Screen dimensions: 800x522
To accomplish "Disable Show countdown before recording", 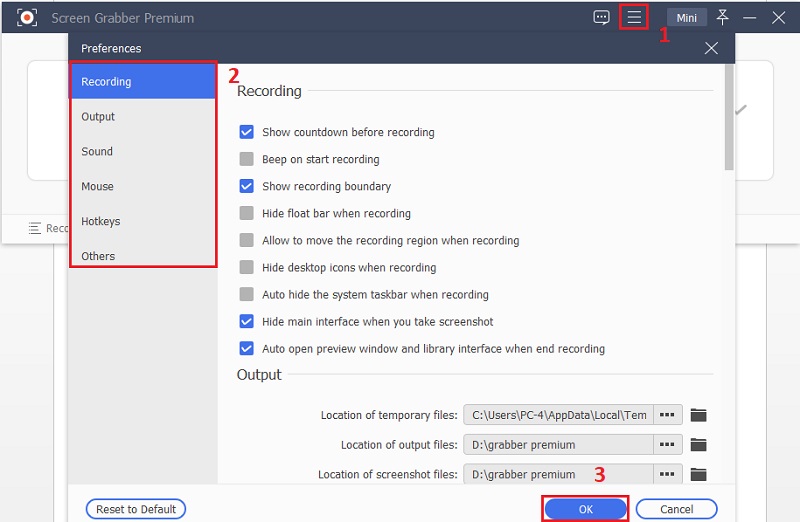I will (246, 132).
